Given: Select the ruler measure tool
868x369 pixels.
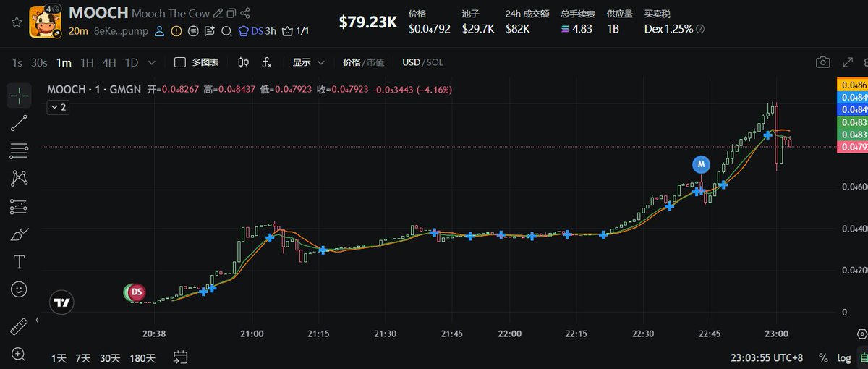Looking at the screenshot, I should click(x=20, y=327).
